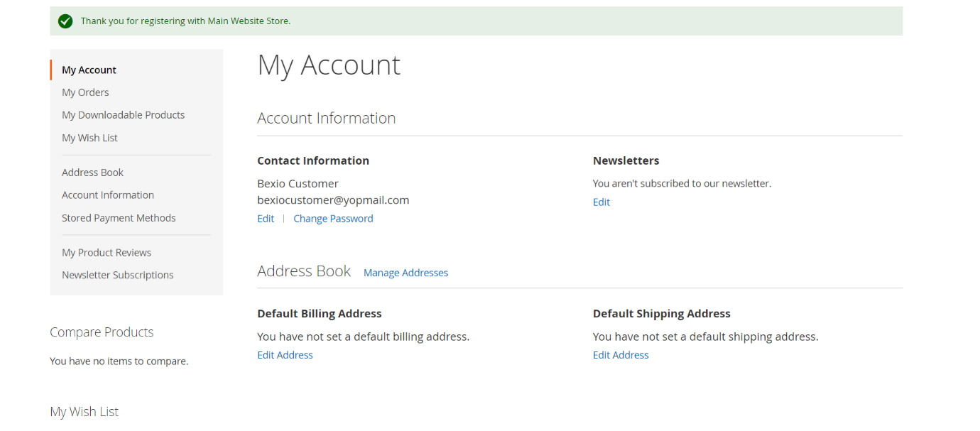Viewport: 980px width, 431px height.
Task: Open My Downloadable Products
Action: (123, 115)
